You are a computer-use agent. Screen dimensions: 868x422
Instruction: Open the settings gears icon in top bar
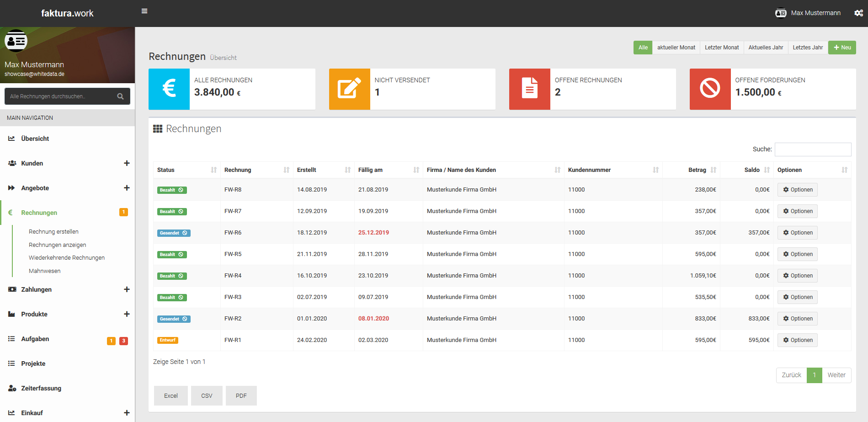(858, 13)
